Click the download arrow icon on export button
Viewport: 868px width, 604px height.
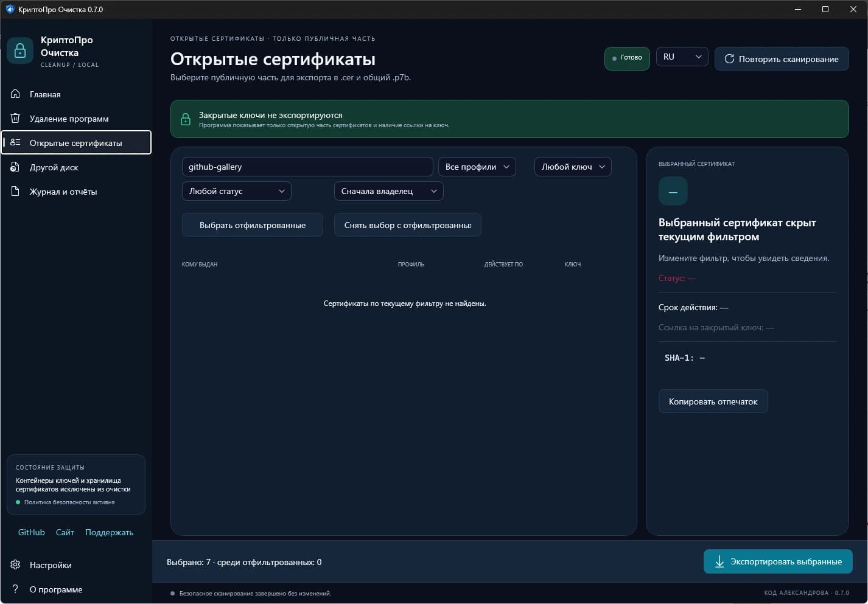click(x=719, y=561)
